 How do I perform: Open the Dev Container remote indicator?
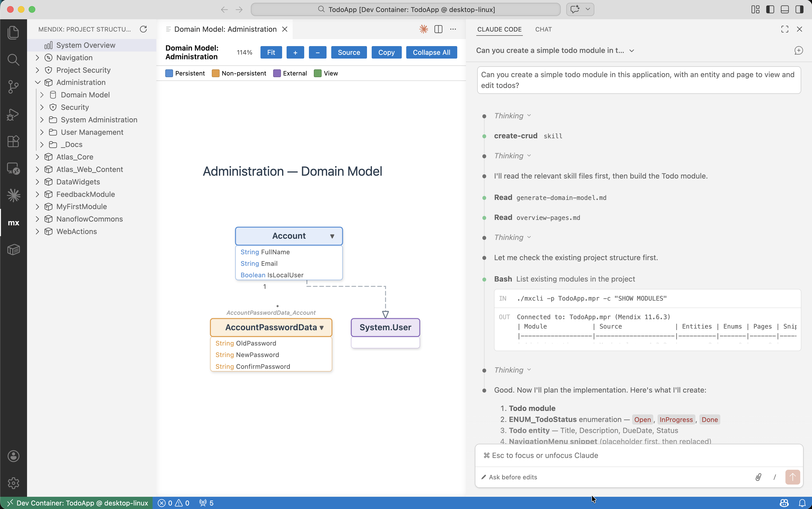(77, 503)
